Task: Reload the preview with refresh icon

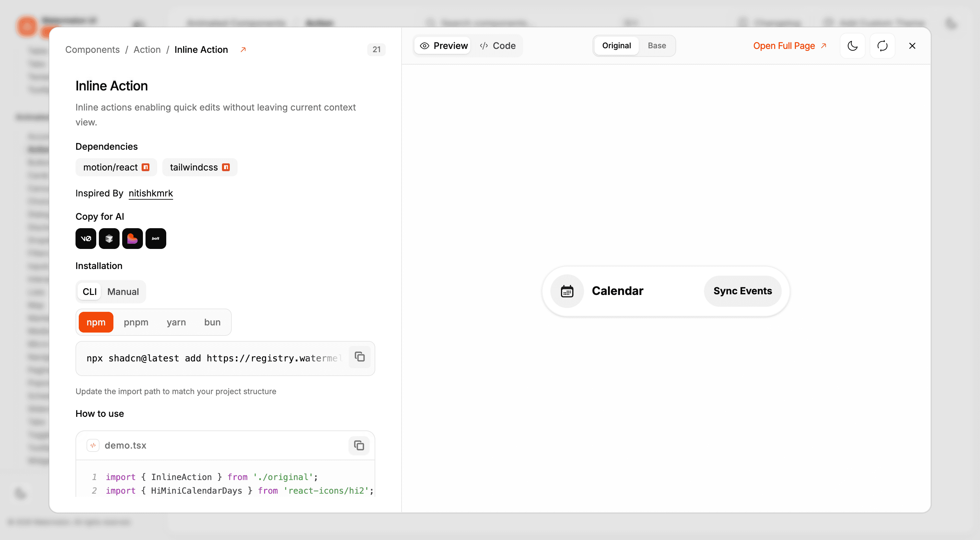Action: (x=882, y=46)
